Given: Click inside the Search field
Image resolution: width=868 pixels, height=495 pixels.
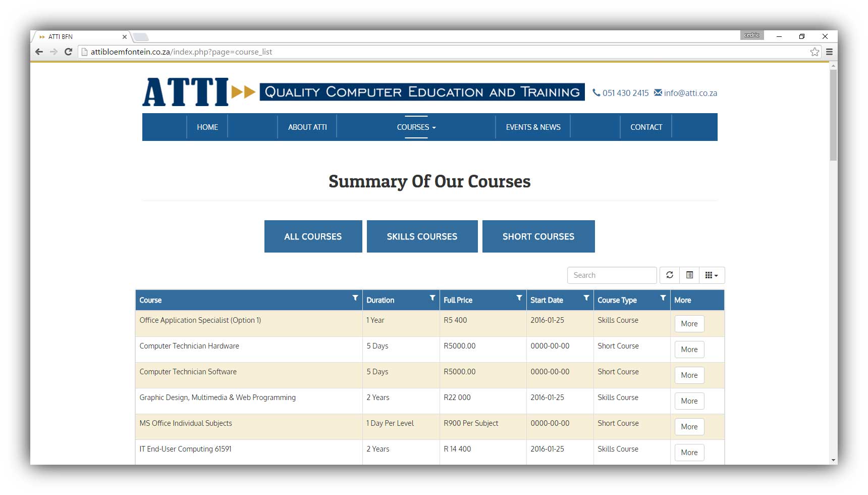Looking at the screenshot, I should pyautogui.click(x=612, y=275).
